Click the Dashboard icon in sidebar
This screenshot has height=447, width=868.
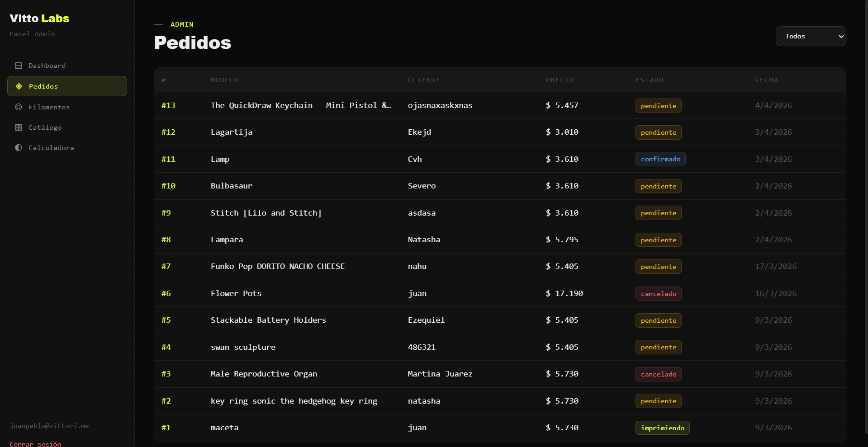point(19,66)
